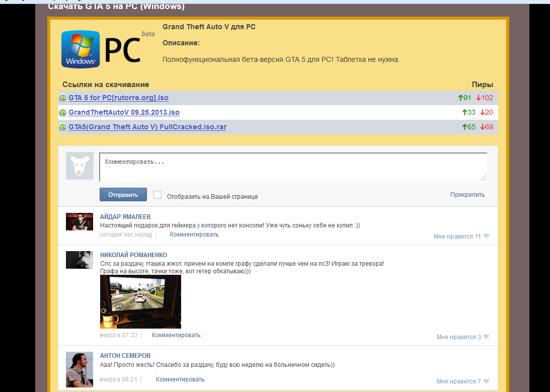Click the heart icon on Николай Романенко's comment

(x=486, y=337)
